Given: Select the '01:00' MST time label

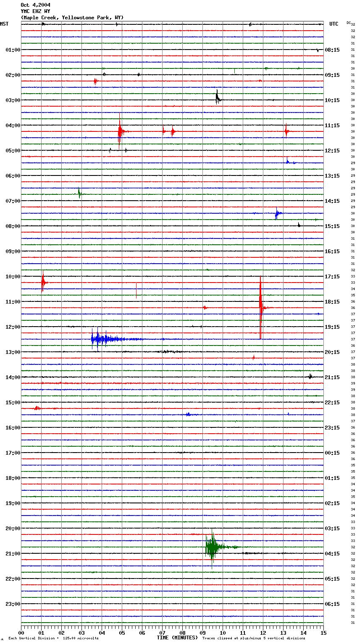Looking at the screenshot, I should (13, 50).
